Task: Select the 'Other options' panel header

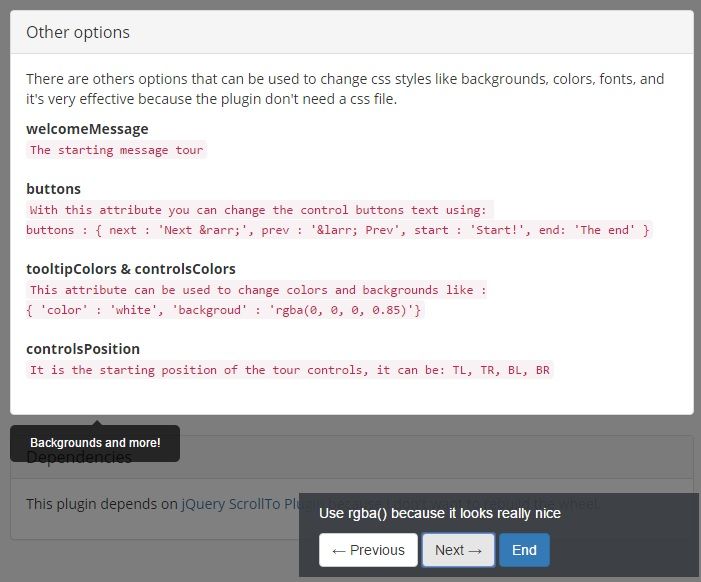Action: pos(78,32)
